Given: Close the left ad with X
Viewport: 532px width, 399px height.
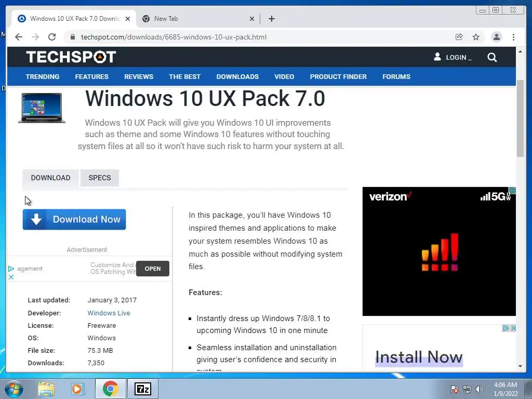Looking at the screenshot, I should 11,277.
